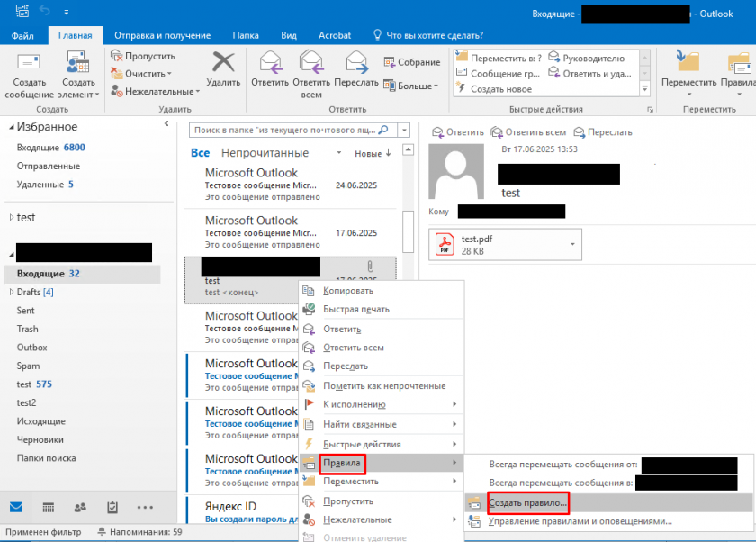
Task: Select Create rule (Создать правило...) menu item
Action: (x=526, y=502)
